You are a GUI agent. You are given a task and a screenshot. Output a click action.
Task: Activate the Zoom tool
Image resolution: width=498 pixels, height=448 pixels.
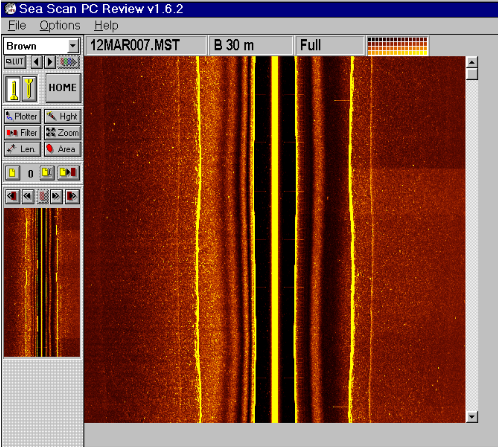click(x=63, y=133)
